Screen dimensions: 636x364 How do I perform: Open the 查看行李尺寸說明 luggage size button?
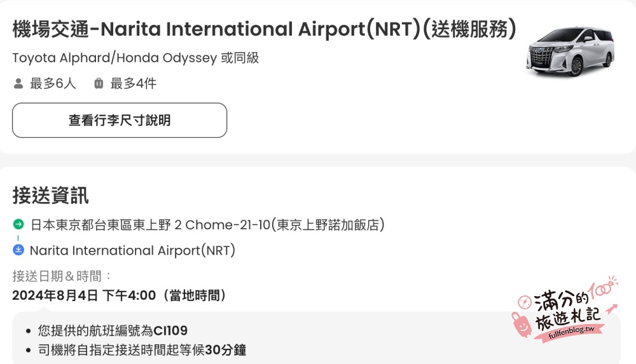tap(120, 120)
